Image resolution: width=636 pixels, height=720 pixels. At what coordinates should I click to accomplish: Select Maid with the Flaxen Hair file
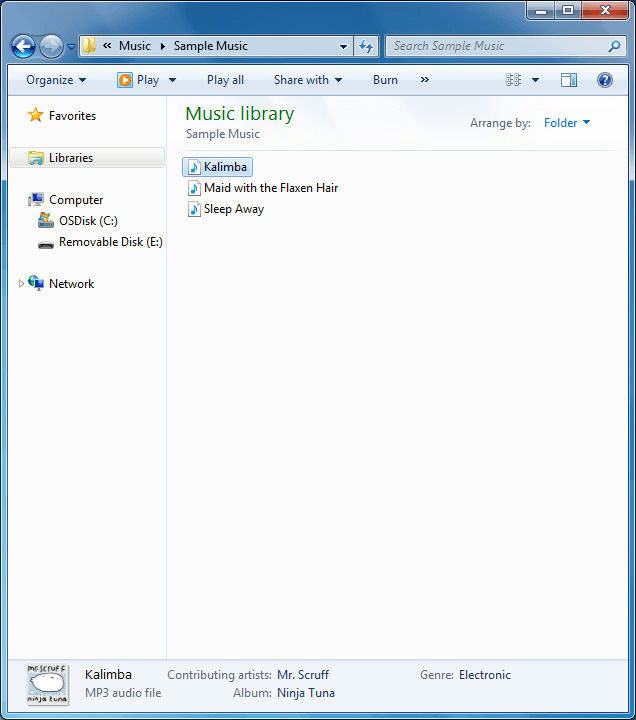point(270,188)
